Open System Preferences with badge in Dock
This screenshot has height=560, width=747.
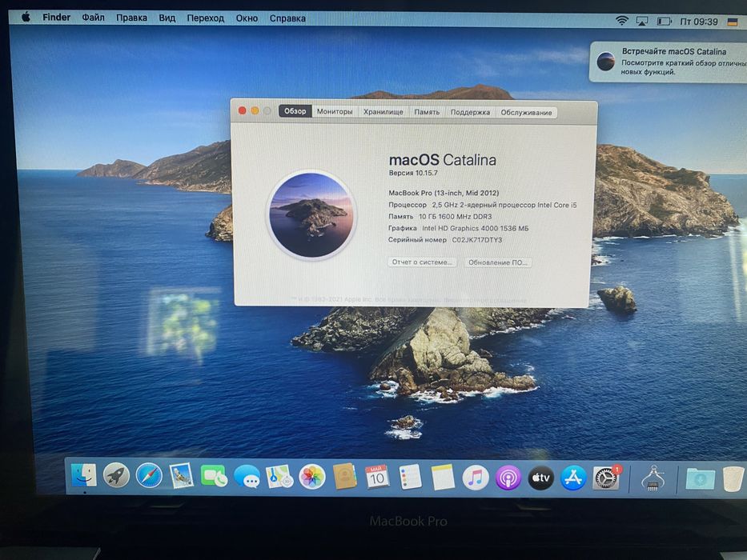[x=606, y=478]
